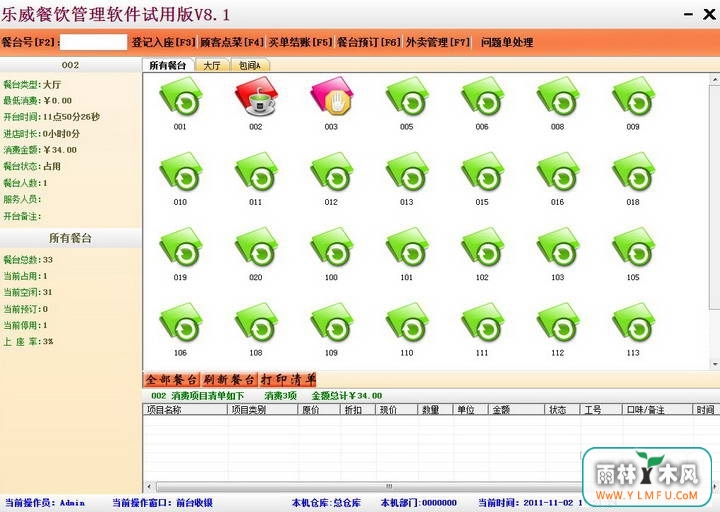The height and width of the screenshot is (512, 720).
Task: Select disabled table 003 with hand icon
Action: [332, 97]
